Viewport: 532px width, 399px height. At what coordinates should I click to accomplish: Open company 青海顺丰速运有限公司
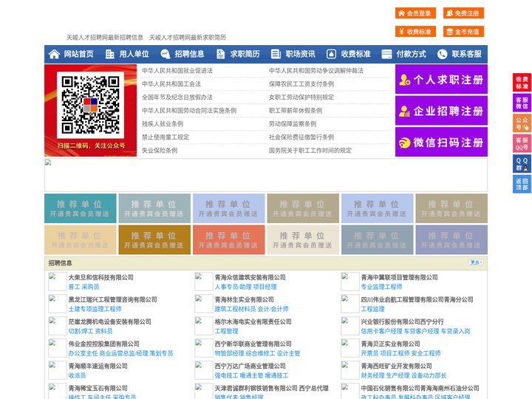click(98, 366)
